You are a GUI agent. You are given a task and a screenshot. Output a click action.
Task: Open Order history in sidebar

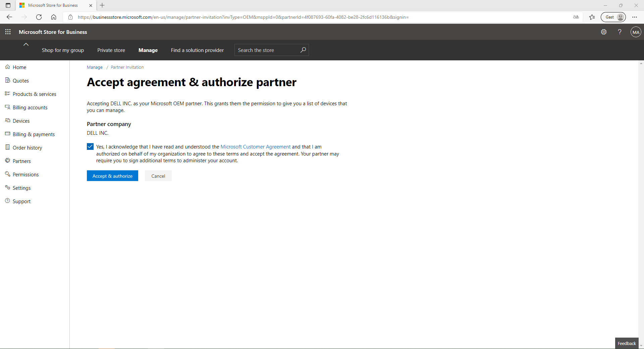[x=28, y=148]
